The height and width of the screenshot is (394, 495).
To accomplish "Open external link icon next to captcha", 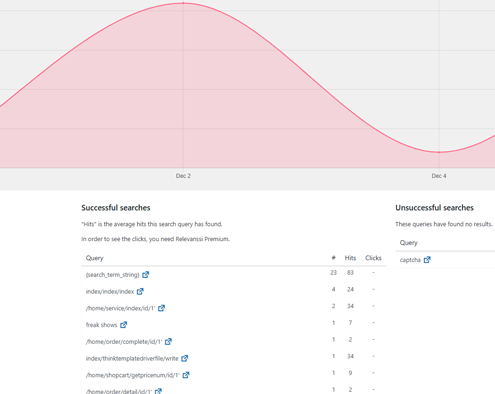I will click(427, 260).
